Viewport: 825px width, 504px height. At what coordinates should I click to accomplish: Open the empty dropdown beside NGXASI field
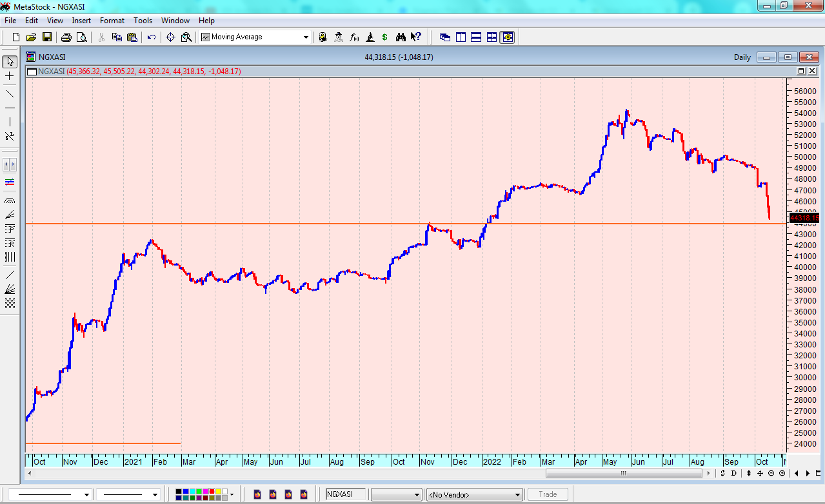(x=397, y=494)
